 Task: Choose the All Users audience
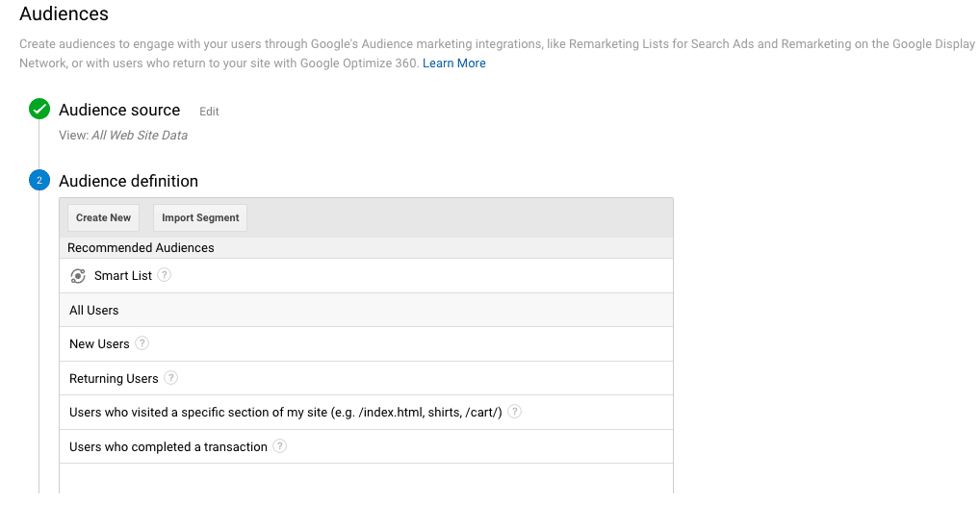click(94, 311)
